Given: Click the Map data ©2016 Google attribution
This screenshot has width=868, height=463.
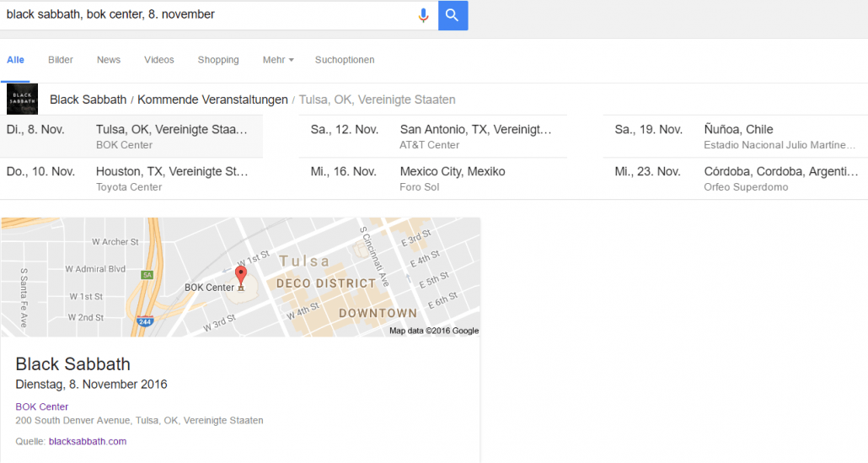Looking at the screenshot, I should click(434, 331).
